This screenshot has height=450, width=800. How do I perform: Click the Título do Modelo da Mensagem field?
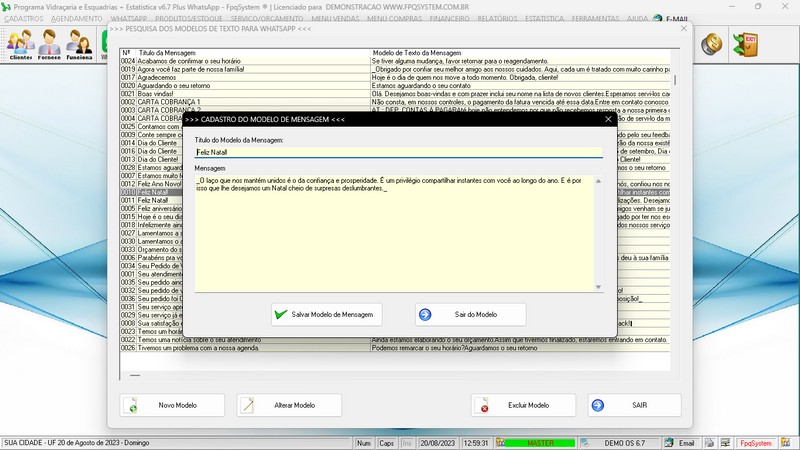tap(398, 152)
